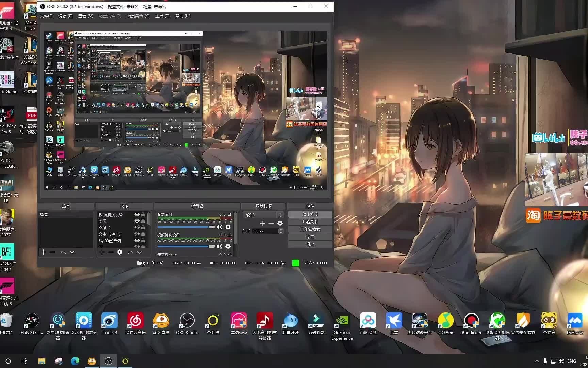Open Task View on the taskbar
Screen dimensions: 588x368
tap(24, 361)
